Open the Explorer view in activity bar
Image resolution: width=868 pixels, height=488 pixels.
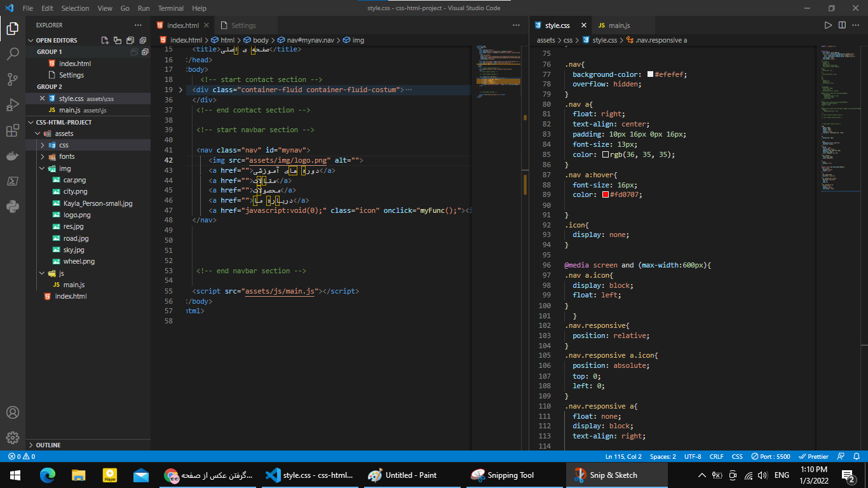(x=12, y=28)
